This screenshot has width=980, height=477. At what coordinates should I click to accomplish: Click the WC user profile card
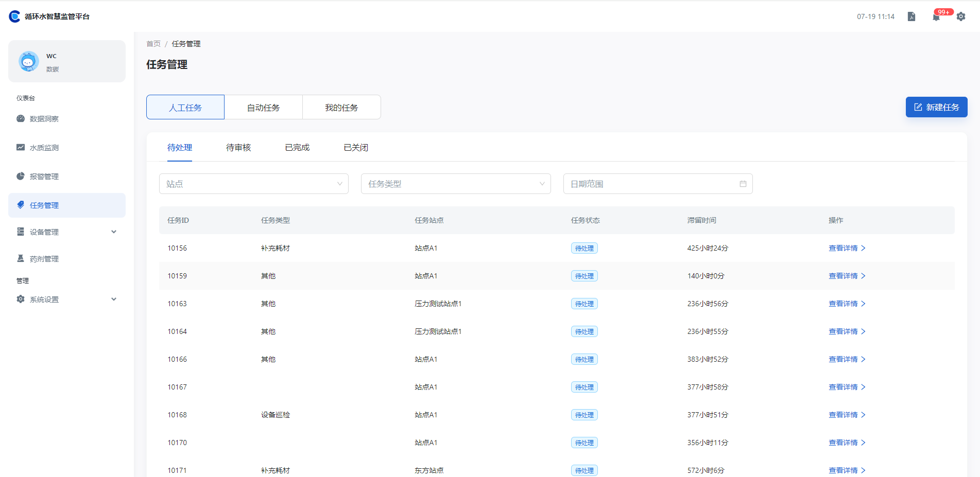67,61
